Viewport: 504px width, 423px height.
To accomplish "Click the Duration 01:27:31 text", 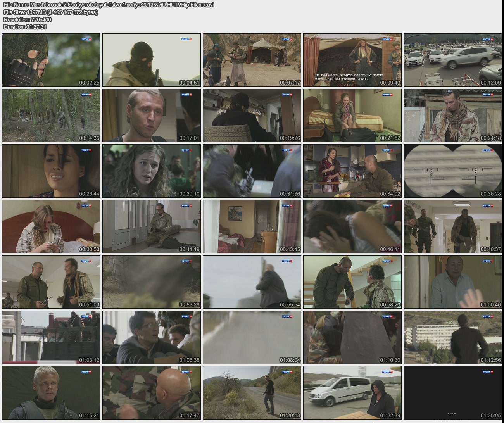I will [25, 27].
